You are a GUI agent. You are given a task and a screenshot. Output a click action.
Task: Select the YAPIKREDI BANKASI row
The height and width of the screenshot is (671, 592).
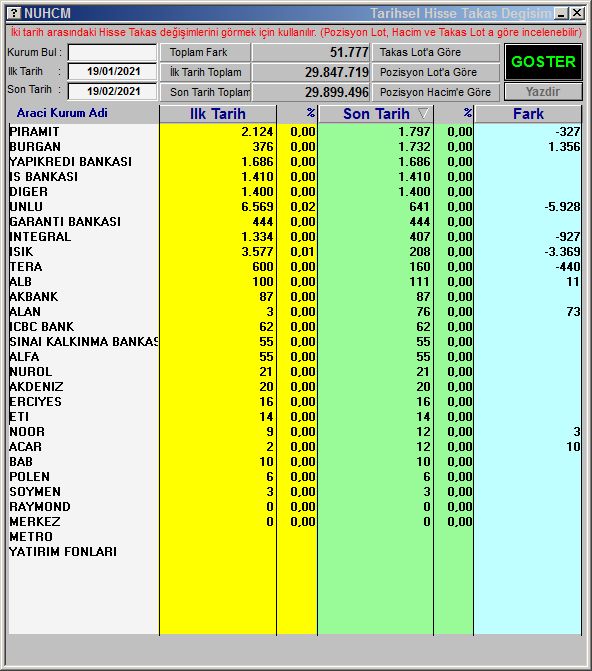coord(295,162)
